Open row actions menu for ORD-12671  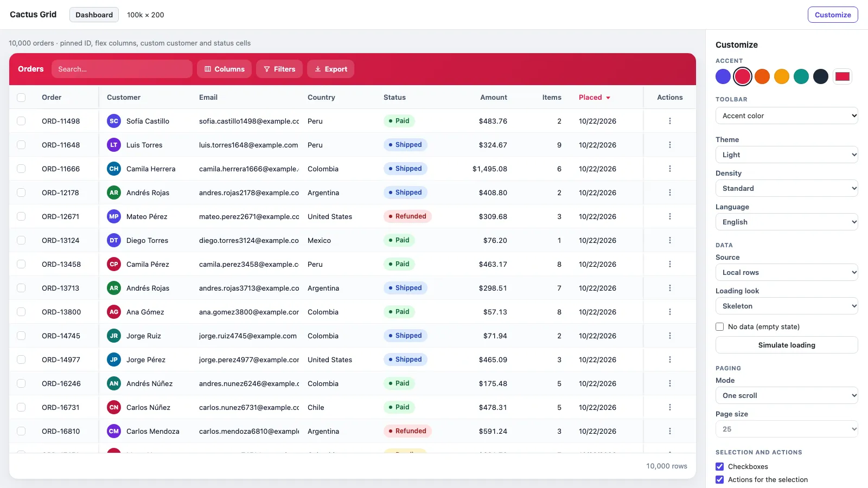(669, 216)
